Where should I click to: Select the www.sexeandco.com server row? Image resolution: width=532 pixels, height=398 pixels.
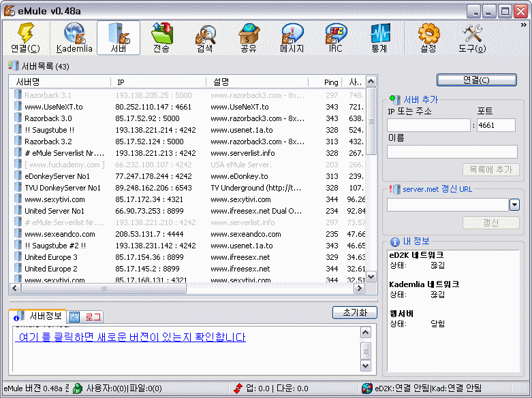tap(187, 233)
